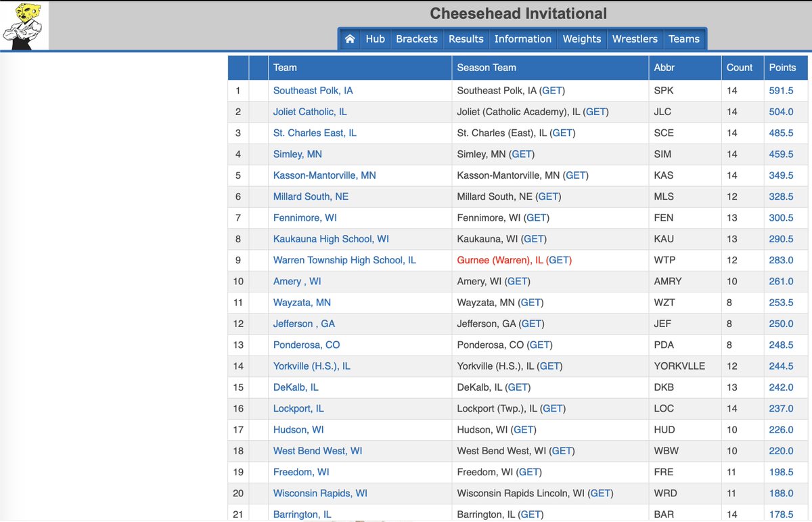The height and width of the screenshot is (522, 812).
Task: Open Southeast Polk, IA team link
Action: (313, 91)
